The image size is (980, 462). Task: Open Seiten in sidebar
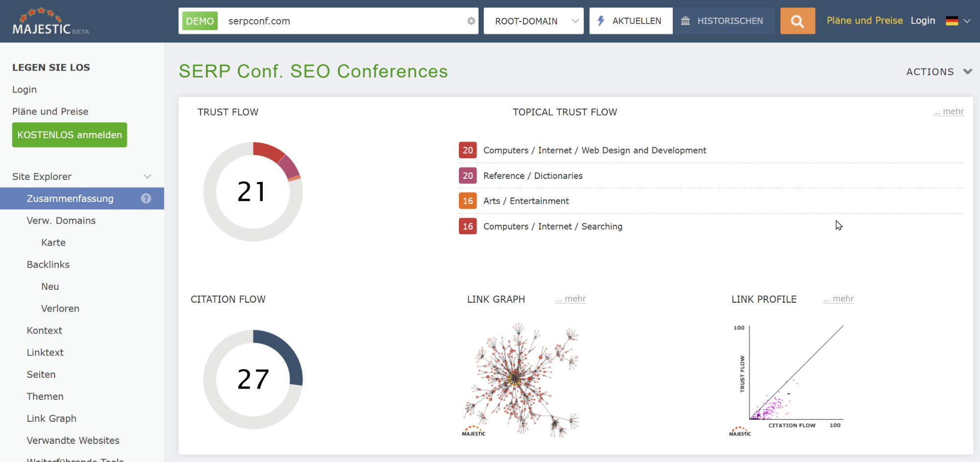[41, 375]
